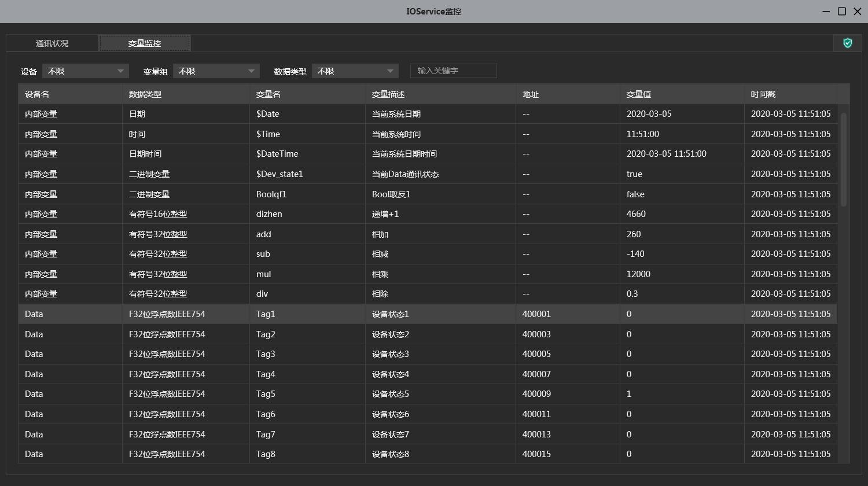Select the Tag5 variable cell
This screenshot has height=486, width=868.
coord(307,394)
